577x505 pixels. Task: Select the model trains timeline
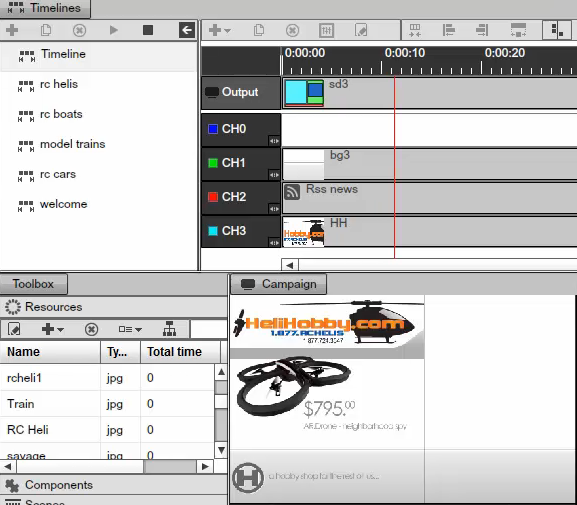[98, 144]
